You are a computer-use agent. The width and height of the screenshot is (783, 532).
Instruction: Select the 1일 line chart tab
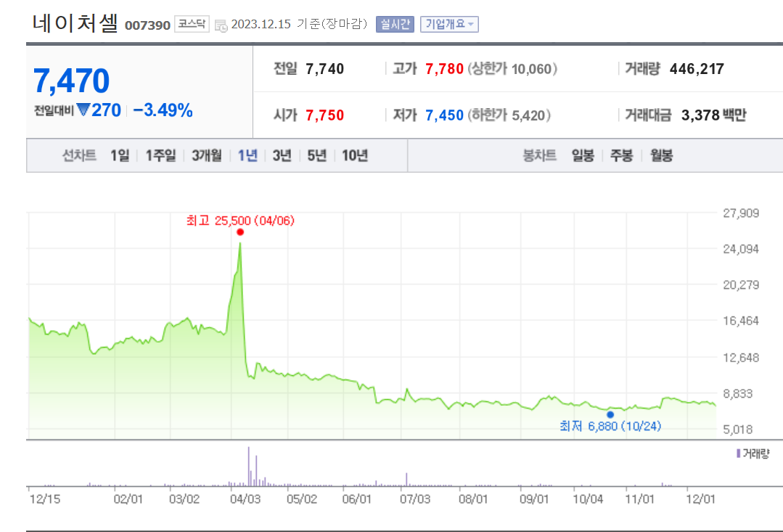[x=119, y=155]
